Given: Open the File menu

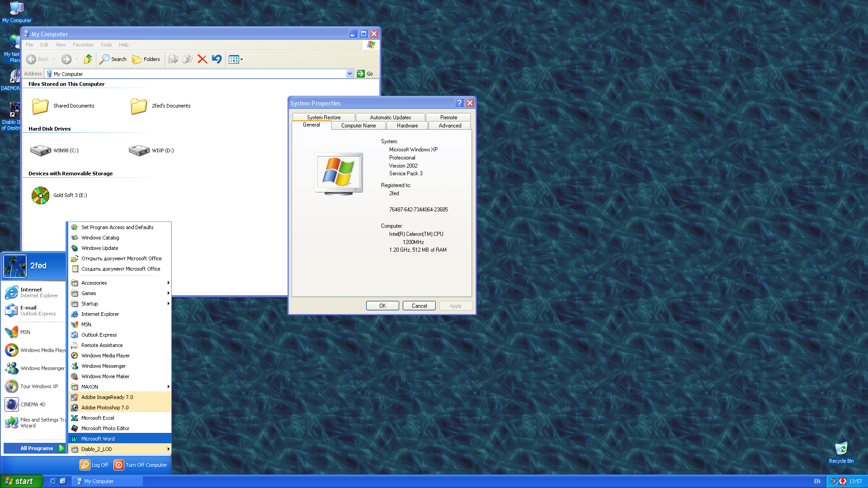Looking at the screenshot, I should pyautogui.click(x=29, y=45).
